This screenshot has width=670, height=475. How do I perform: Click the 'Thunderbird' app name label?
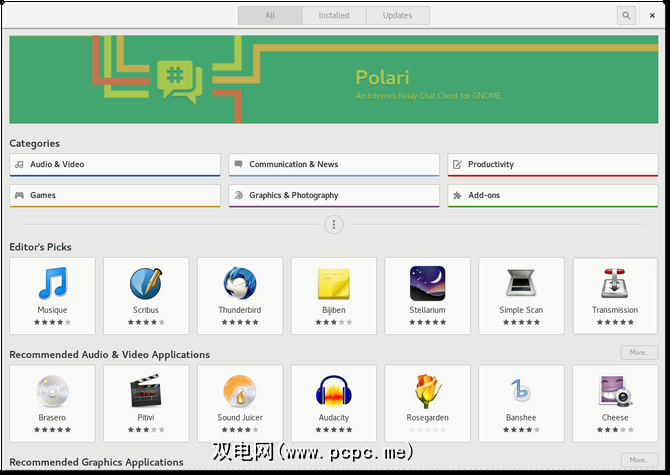click(x=240, y=310)
